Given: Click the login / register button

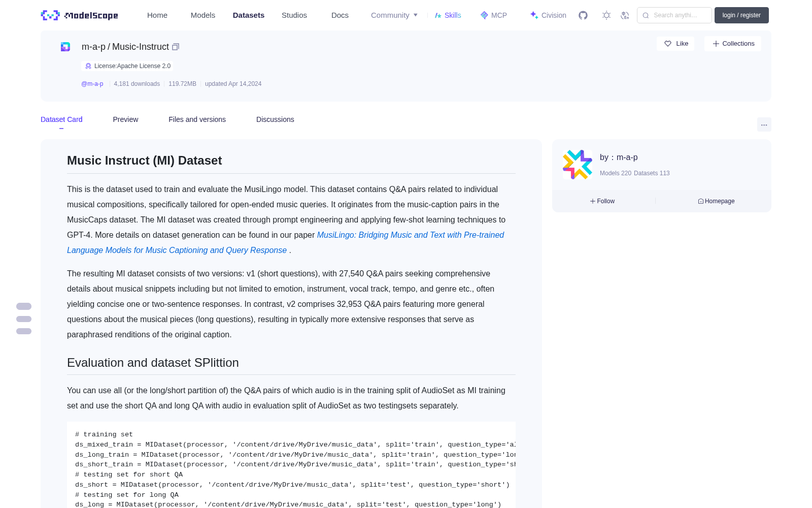Looking at the screenshot, I should 741,15.
